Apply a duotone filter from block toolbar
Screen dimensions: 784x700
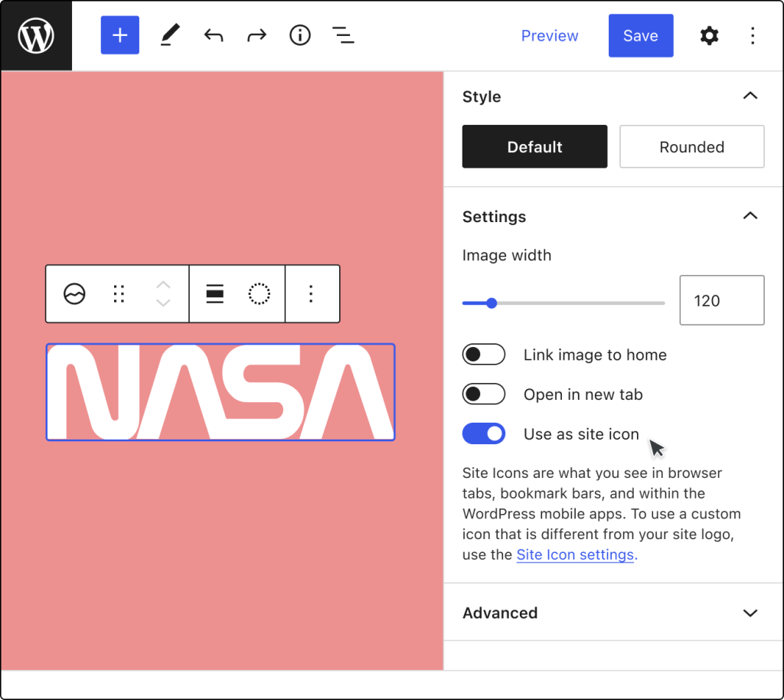tap(260, 293)
